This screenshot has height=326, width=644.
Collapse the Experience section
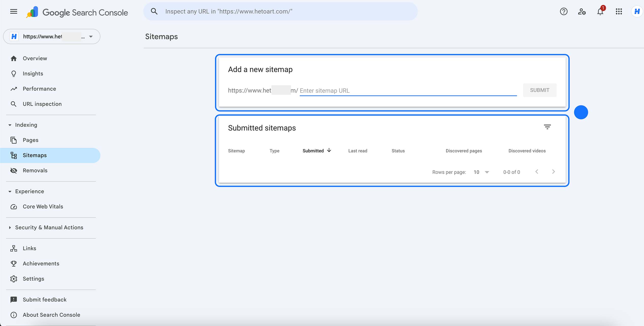coord(9,191)
